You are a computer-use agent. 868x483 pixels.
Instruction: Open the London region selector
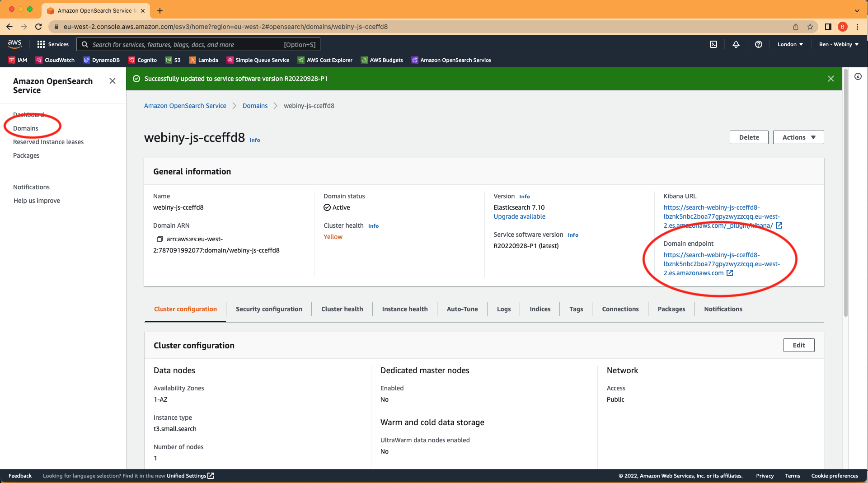point(790,44)
